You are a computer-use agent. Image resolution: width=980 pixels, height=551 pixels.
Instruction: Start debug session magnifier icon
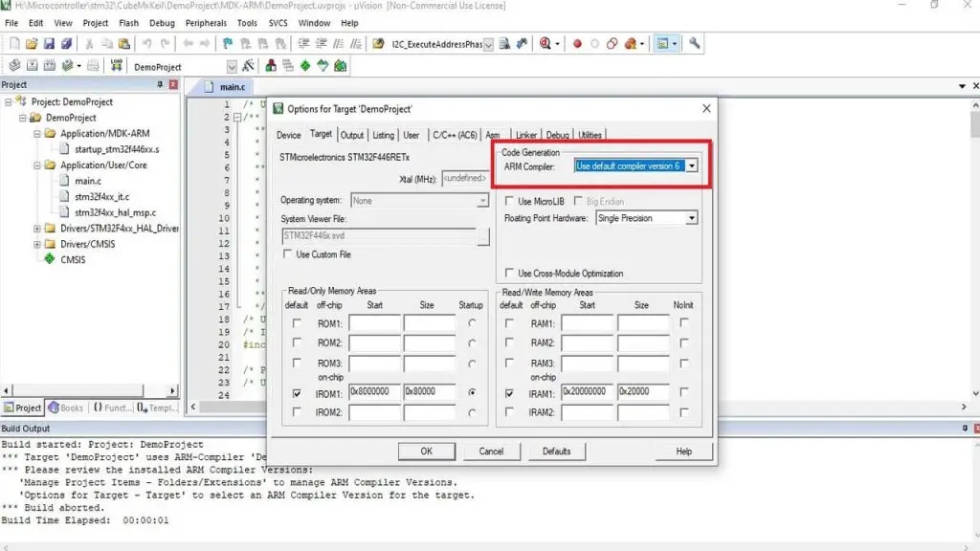546,44
